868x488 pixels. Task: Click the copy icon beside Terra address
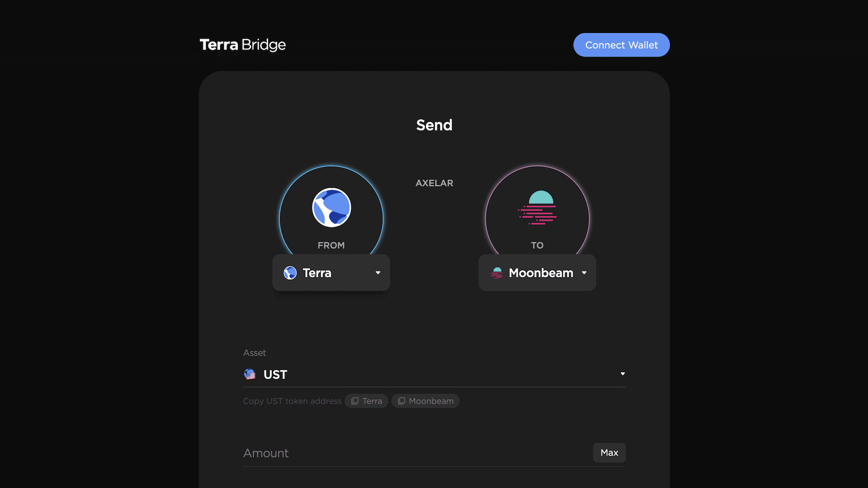pos(355,401)
